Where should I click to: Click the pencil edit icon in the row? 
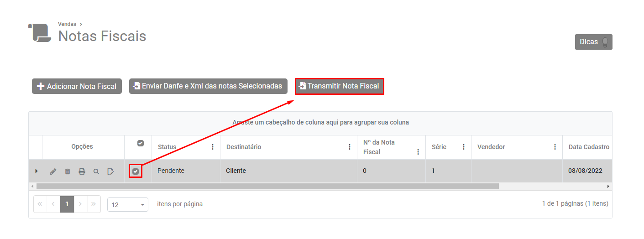[53, 171]
